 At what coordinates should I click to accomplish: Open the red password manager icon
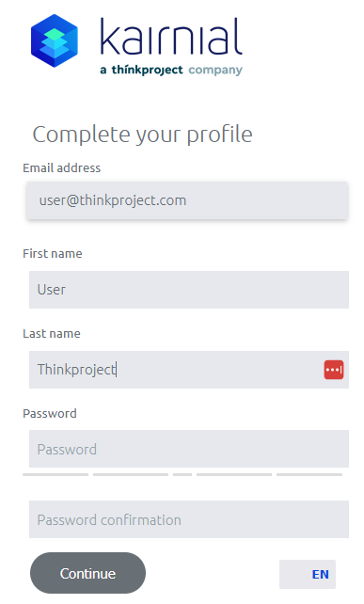[334, 370]
